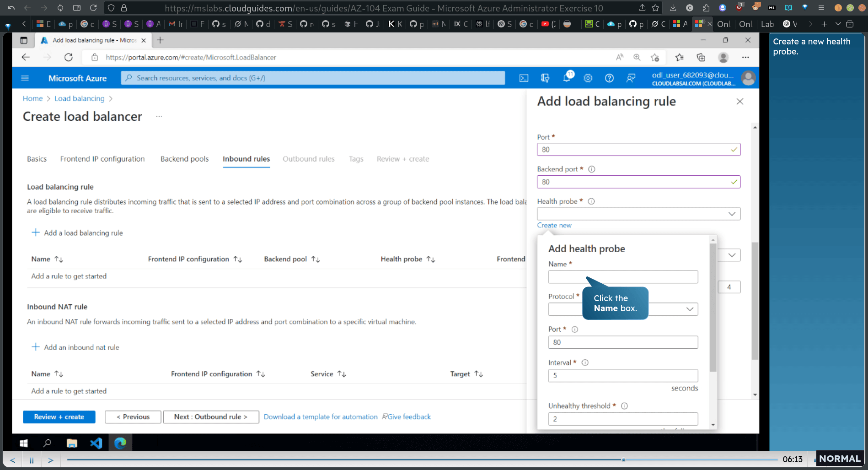Show Backend port info tooltip

[591, 169]
